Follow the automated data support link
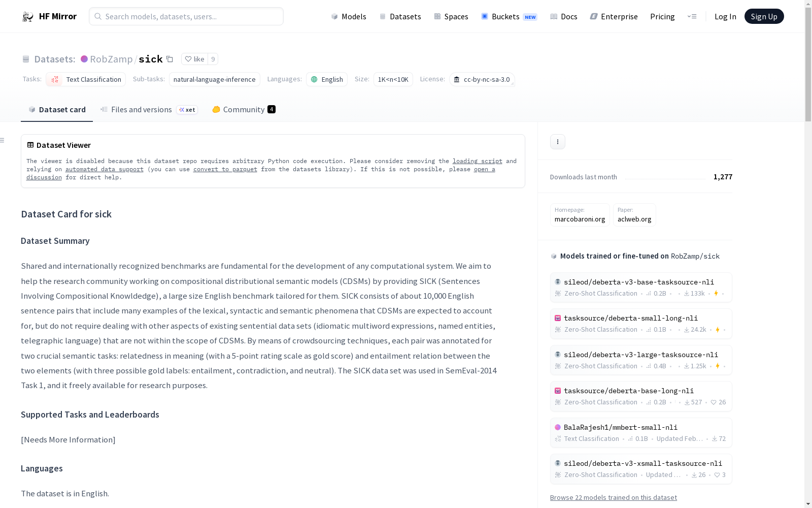 105,169
